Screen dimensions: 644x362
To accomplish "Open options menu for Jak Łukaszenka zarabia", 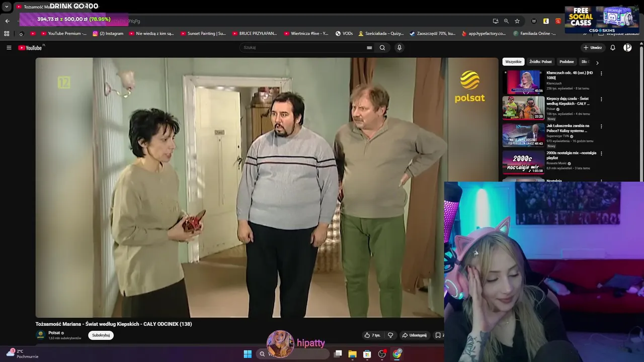I will pos(601,126).
